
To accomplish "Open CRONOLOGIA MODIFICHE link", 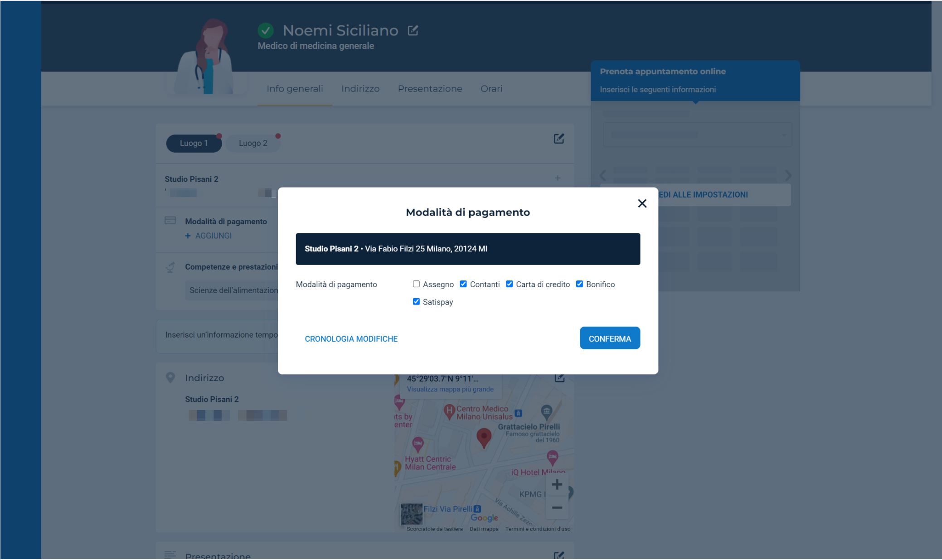I will pos(351,339).
